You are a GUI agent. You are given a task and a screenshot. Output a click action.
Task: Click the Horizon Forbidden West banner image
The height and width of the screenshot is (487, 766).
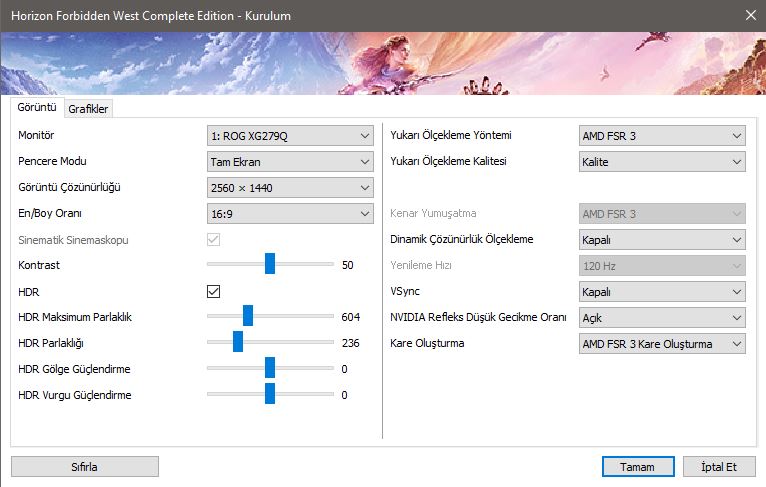coord(383,63)
